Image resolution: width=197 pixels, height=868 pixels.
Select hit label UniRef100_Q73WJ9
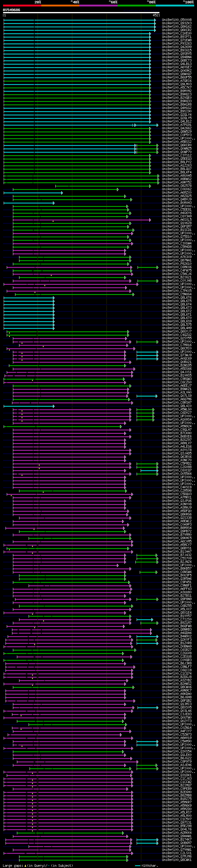tap(176, 355)
